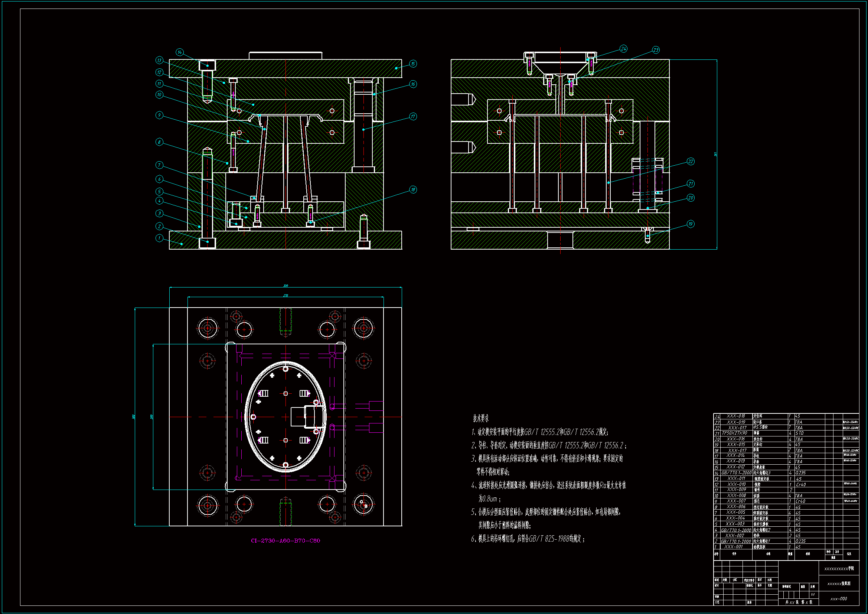The height and width of the screenshot is (614, 868).
Task: Click the TF50X27X90 cell in parts list
Action: tap(734, 433)
